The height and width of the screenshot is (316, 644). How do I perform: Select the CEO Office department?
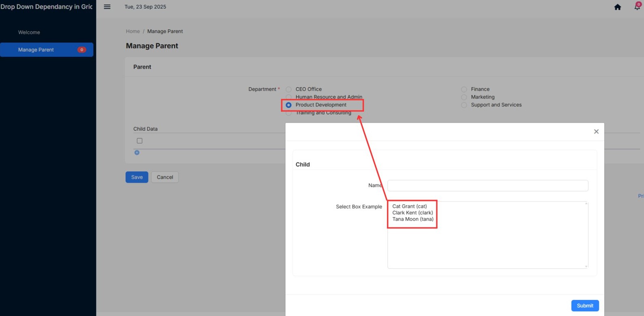coord(289,89)
